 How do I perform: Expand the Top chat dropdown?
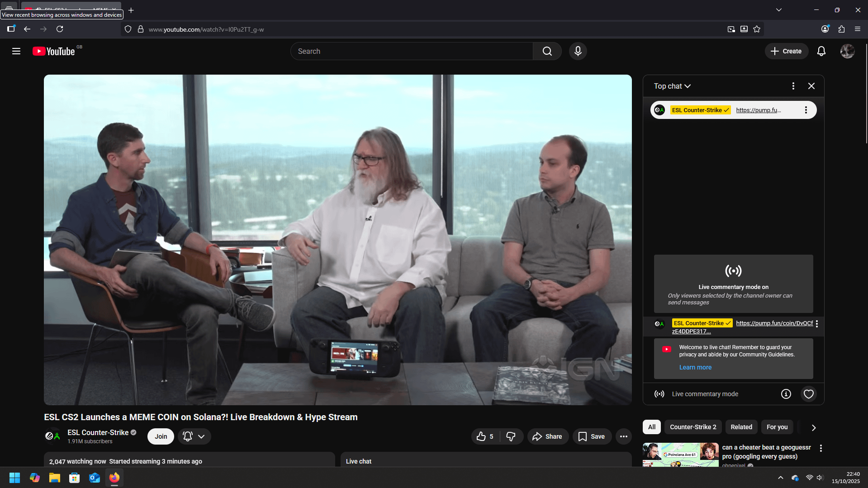coord(672,86)
